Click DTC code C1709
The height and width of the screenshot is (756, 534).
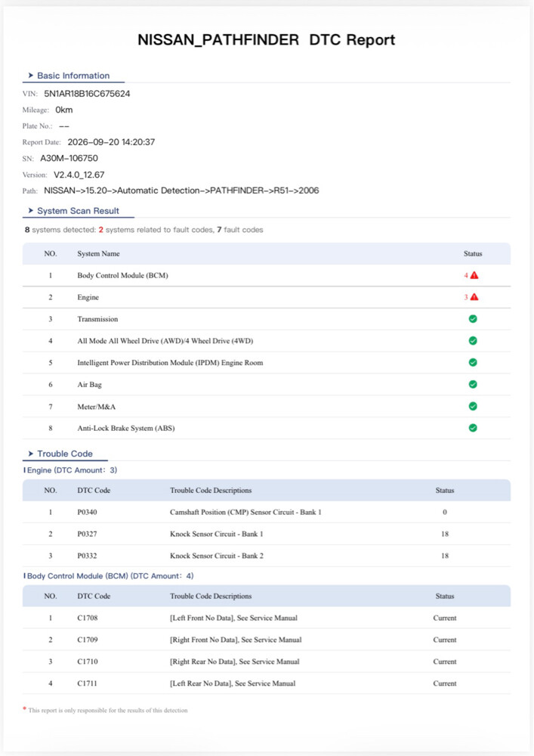[x=88, y=640]
